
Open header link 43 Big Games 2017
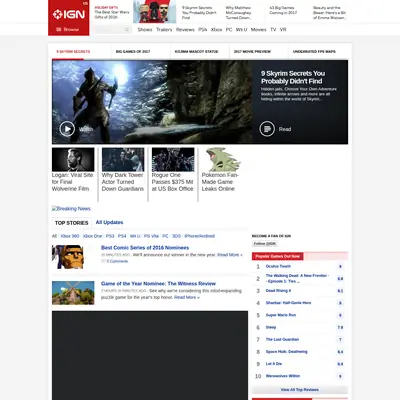coord(283,10)
